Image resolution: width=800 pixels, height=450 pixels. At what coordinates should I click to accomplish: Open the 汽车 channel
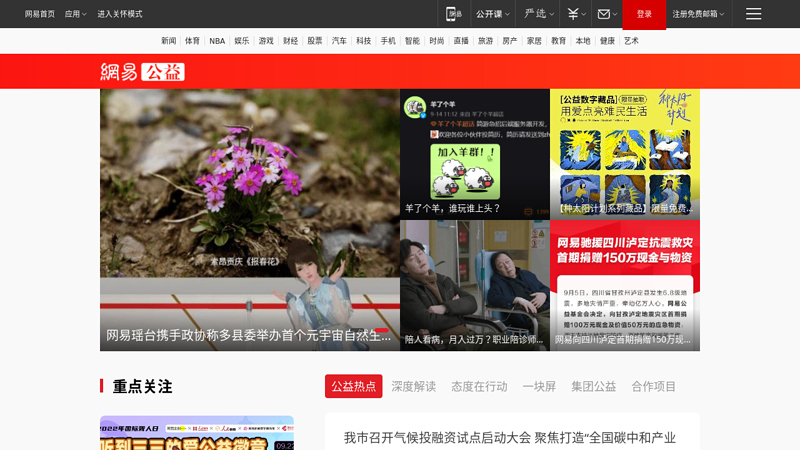[x=339, y=41]
